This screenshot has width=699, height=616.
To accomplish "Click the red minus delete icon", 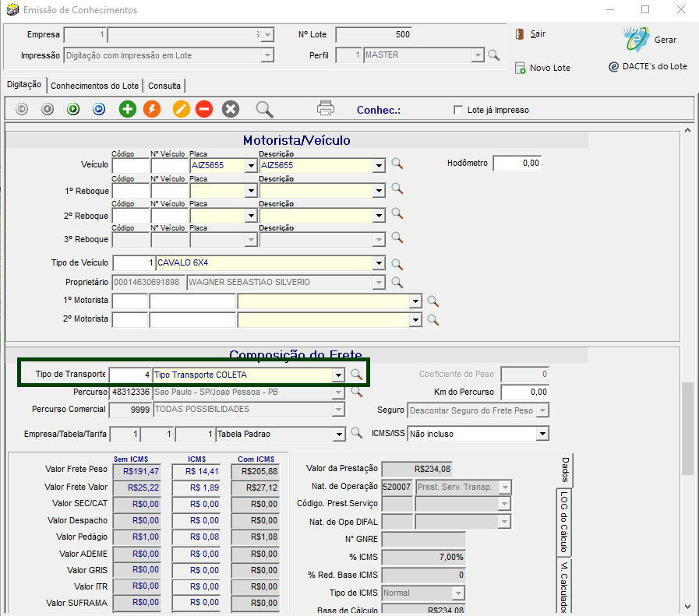I will (204, 109).
